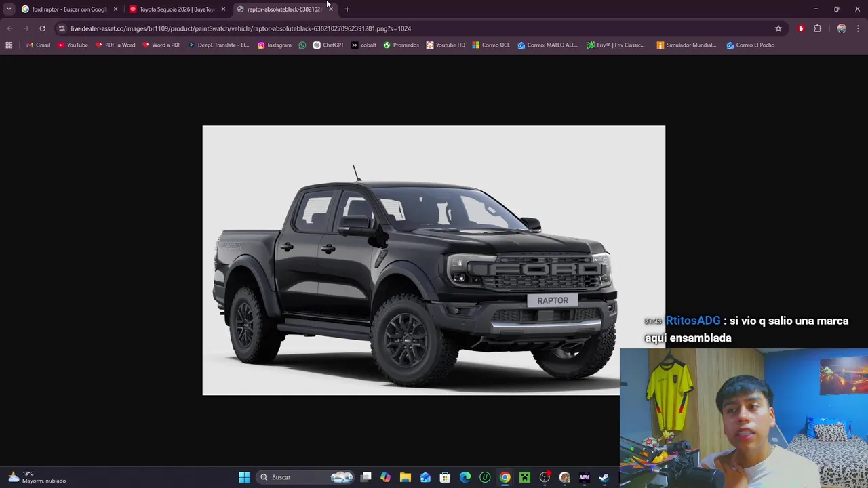Open a new browser tab
Viewport: 868px width, 488px height.
click(347, 9)
